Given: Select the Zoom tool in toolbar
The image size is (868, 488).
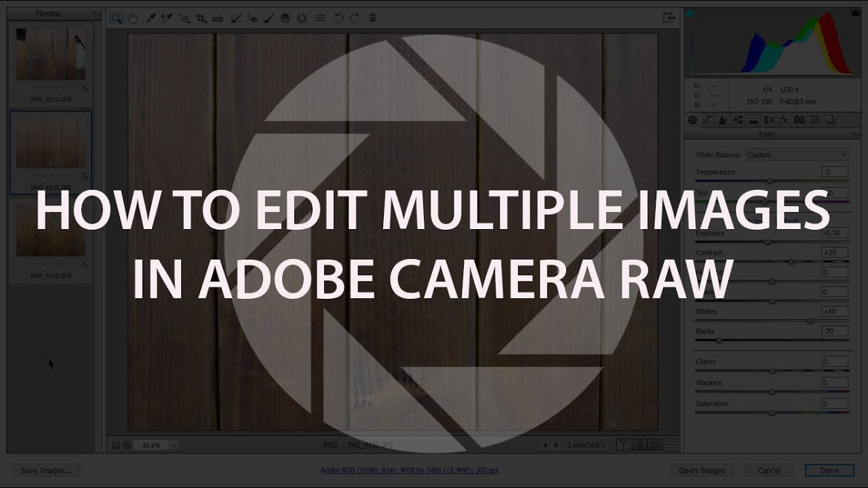Looking at the screenshot, I should (117, 18).
